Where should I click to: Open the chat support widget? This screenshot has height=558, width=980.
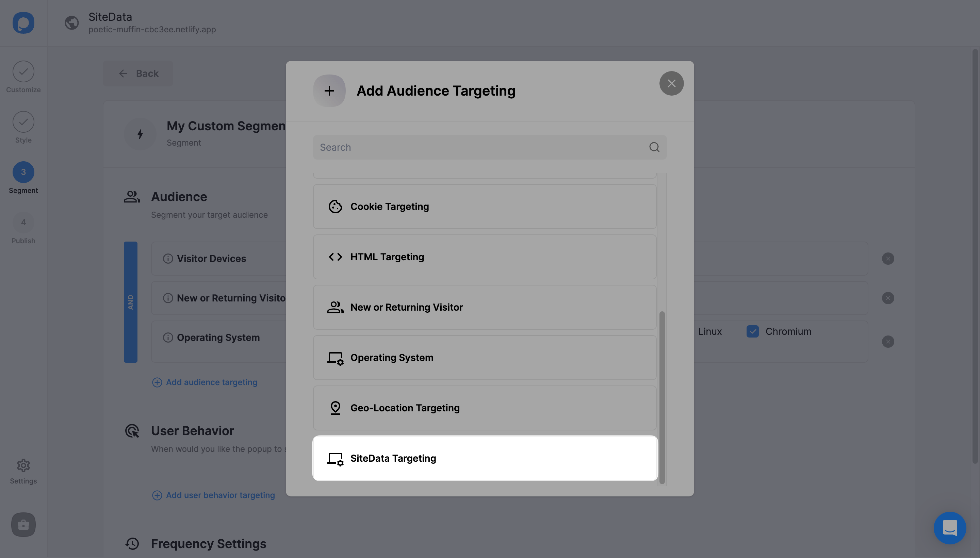[x=949, y=528]
